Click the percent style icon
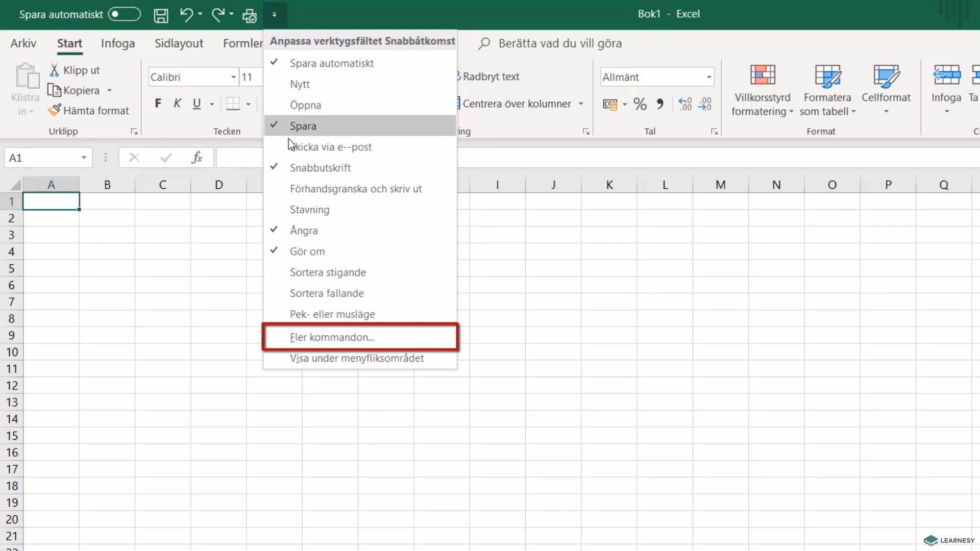 point(640,104)
